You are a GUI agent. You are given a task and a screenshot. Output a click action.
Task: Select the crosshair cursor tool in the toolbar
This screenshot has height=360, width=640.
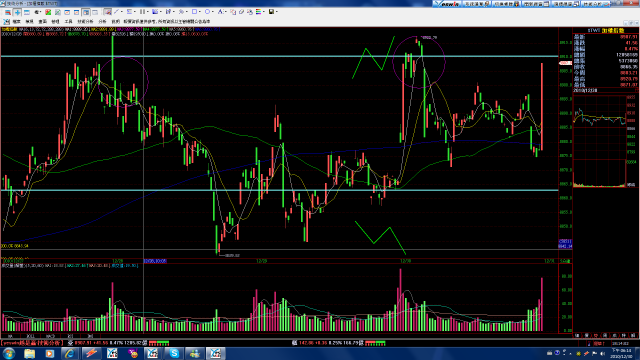(17, 12)
